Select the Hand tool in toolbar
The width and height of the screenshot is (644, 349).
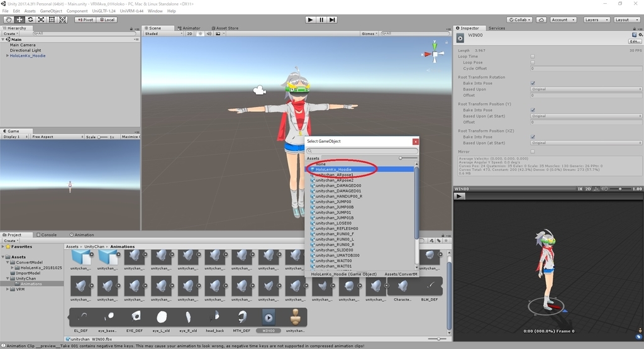(x=9, y=19)
